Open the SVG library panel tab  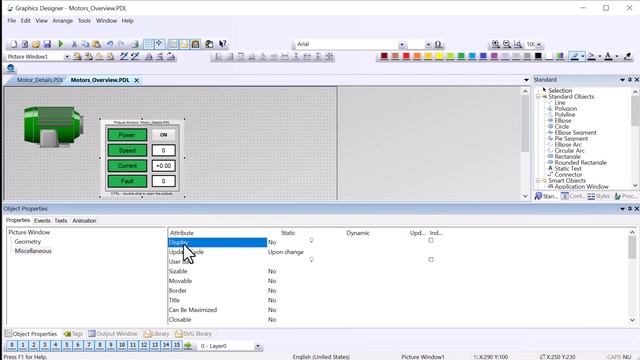coord(194,334)
